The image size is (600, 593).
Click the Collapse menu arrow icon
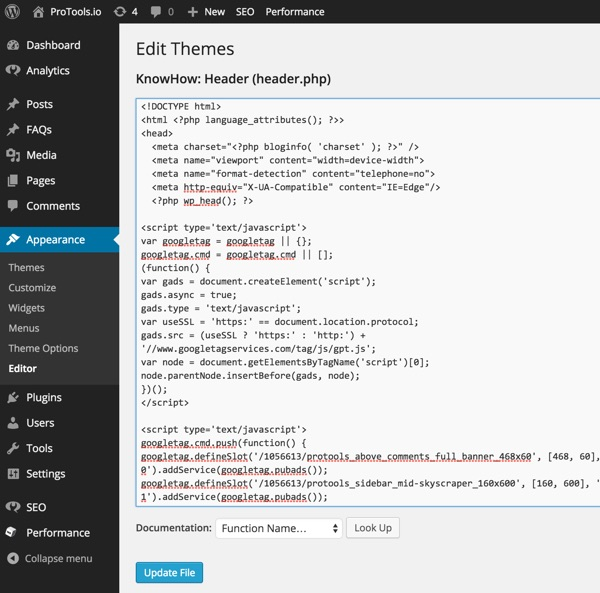tap(13, 559)
